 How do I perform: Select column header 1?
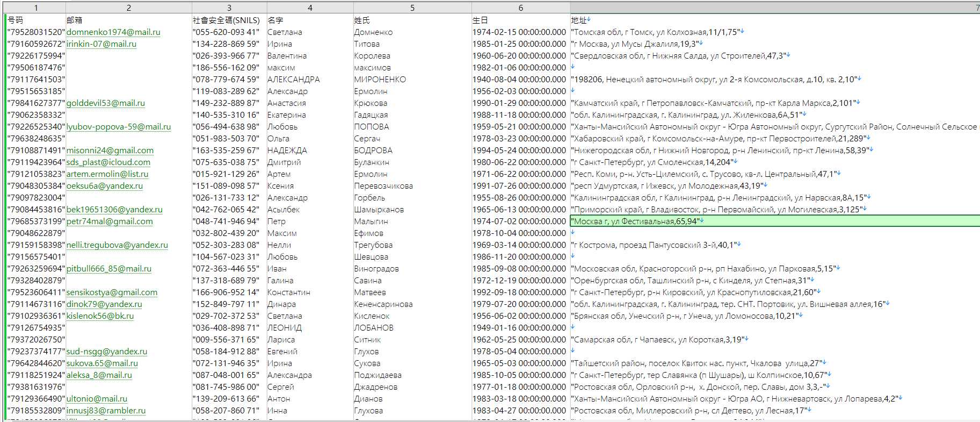(x=35, y=8)
